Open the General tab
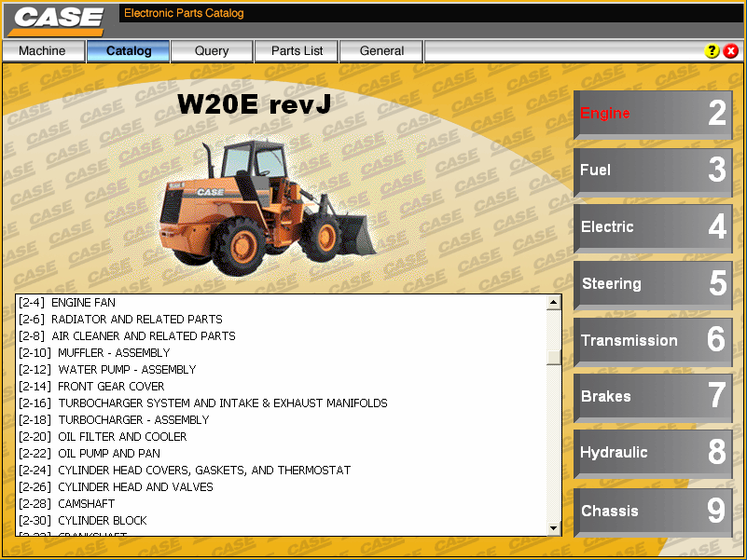Image resolution: width=747 pixels, height=560 pixels. pyautogui.click(x=381, y=51)
